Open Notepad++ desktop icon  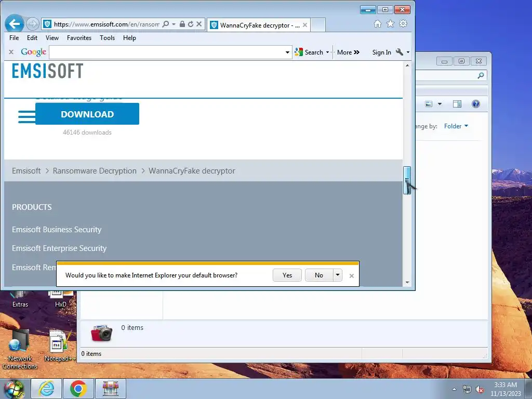[60, 345]
